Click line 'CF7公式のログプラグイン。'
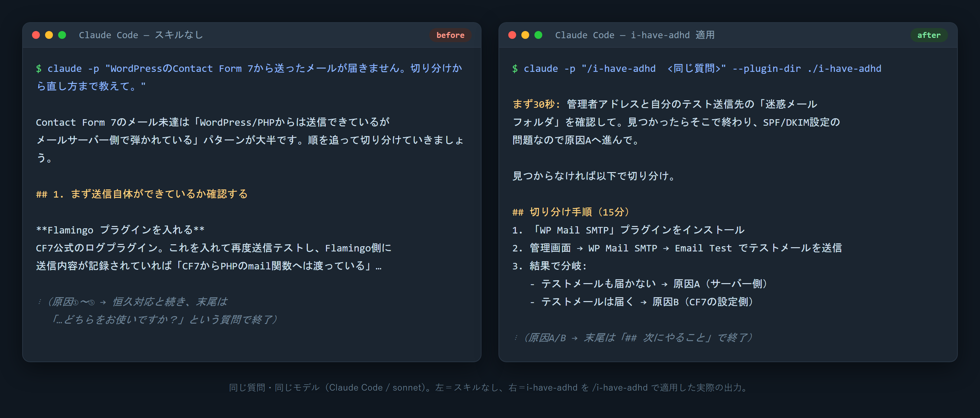980x418 pixels. pos(213,248)
